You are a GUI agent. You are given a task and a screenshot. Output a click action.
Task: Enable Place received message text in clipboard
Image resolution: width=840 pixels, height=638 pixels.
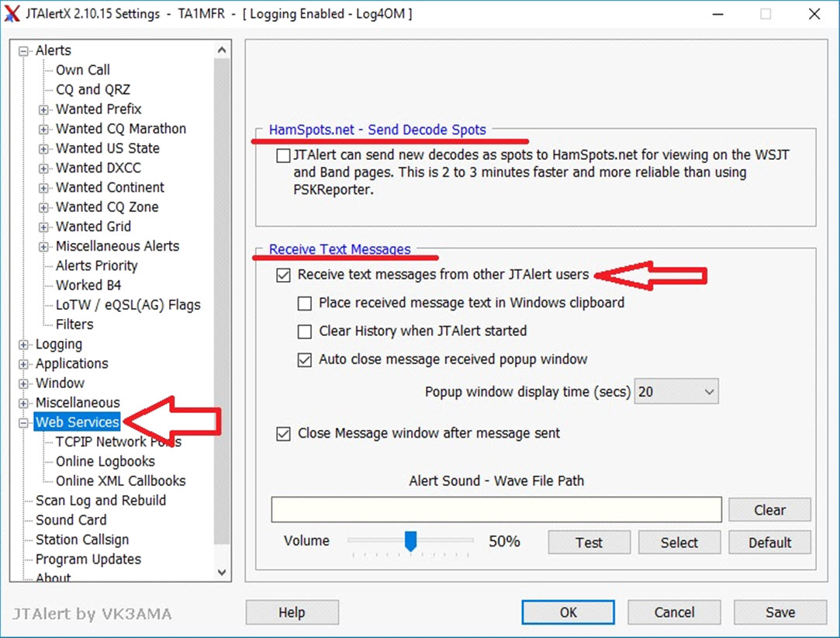pyautogui.click(x=304, y=304)
